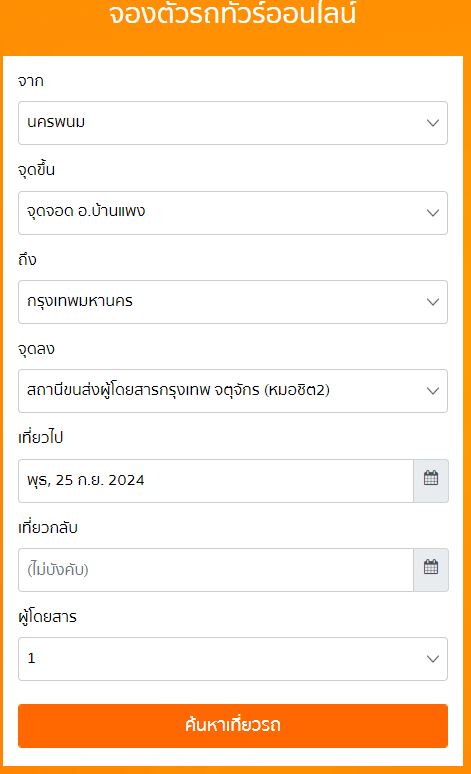
Task: Click the จองตั๋วรถทัวร์ออนไลน์ header title
Action: pyautogui.click(x=233, y=14)
